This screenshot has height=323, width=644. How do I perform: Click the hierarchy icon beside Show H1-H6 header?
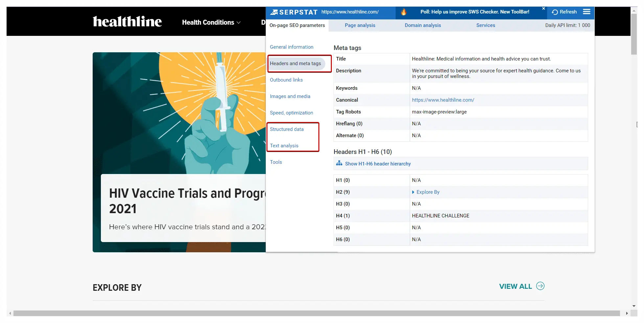339,163
